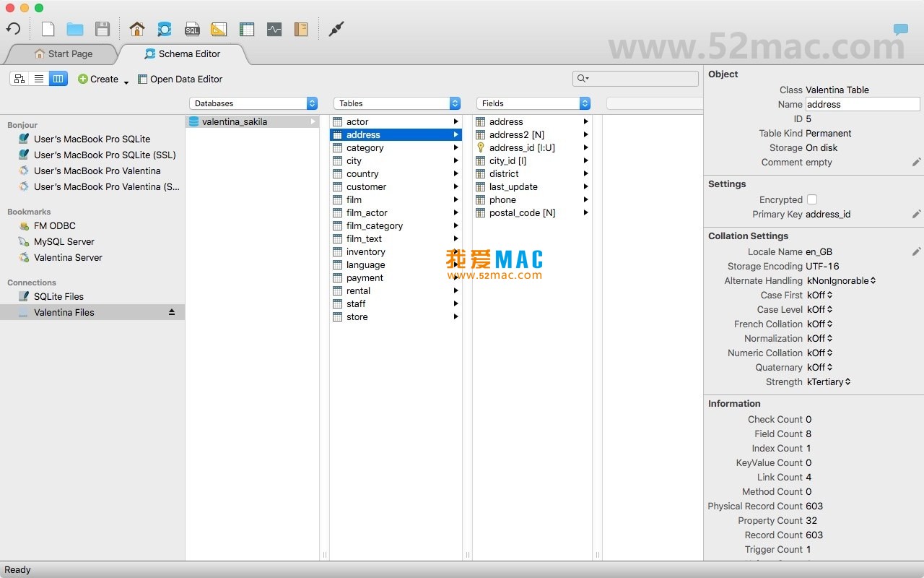Select the Schema Editor tab
This screenshot has height=578, width=924.
click(x=183, y=53)
